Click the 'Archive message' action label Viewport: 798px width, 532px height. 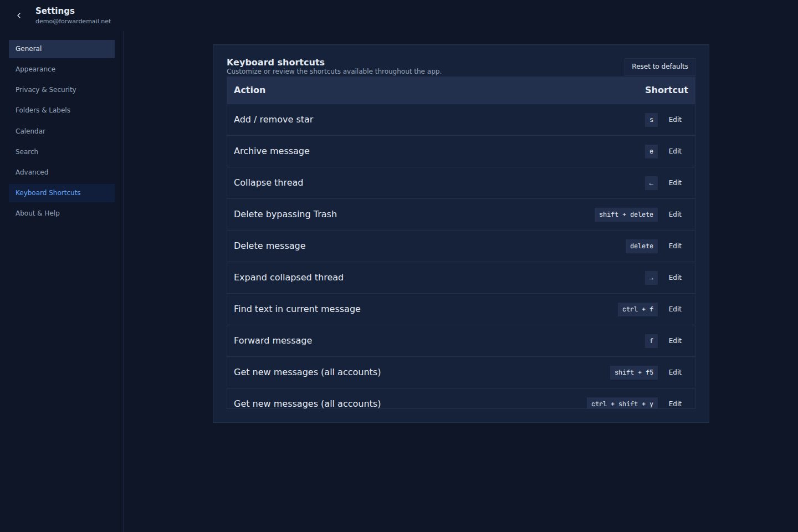(x=272, y=151)
